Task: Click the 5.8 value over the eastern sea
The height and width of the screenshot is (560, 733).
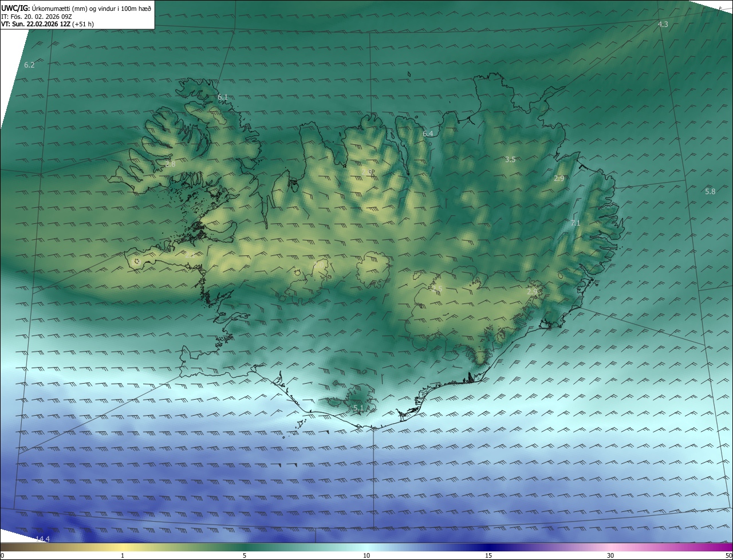Action: 710,191
